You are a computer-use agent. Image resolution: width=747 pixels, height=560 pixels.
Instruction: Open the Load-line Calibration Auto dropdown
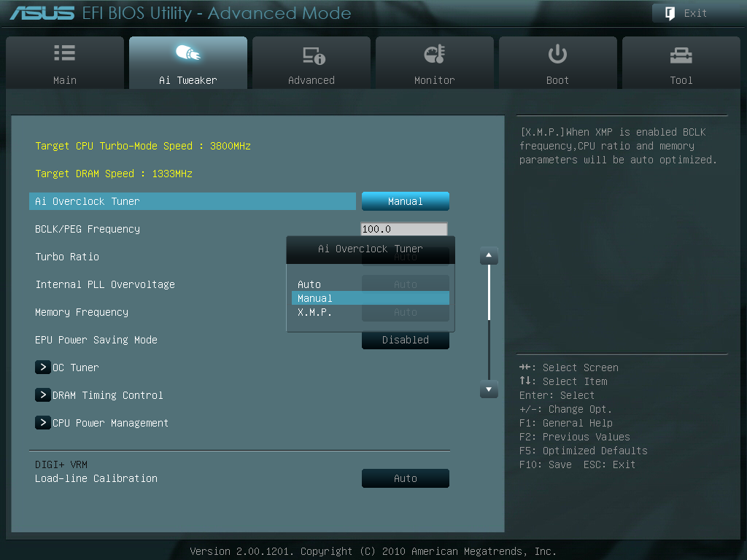(406, 478)
